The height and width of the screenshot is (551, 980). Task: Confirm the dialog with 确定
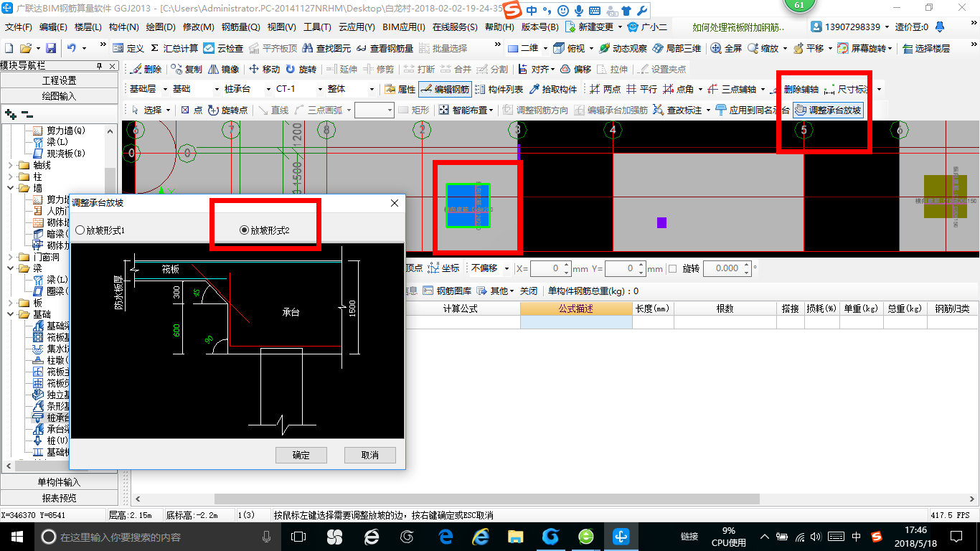[301, 455]
